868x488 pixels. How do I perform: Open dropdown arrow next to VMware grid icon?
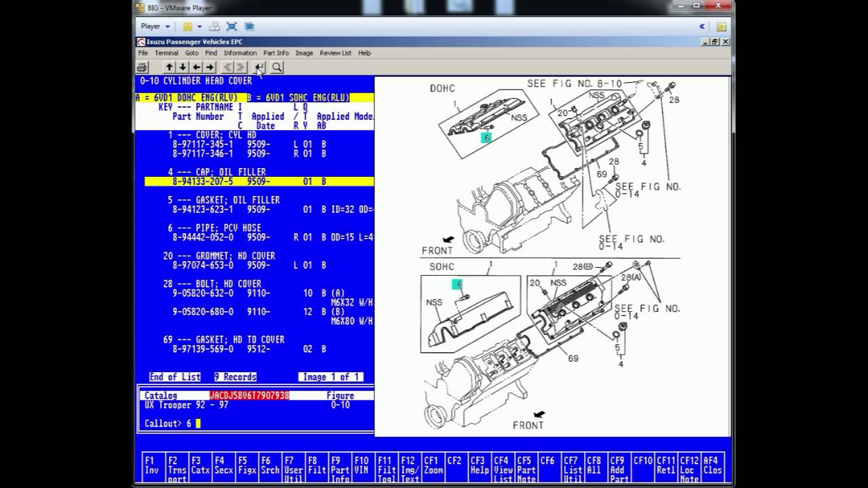pyautogui.click(x=199, y=26)
